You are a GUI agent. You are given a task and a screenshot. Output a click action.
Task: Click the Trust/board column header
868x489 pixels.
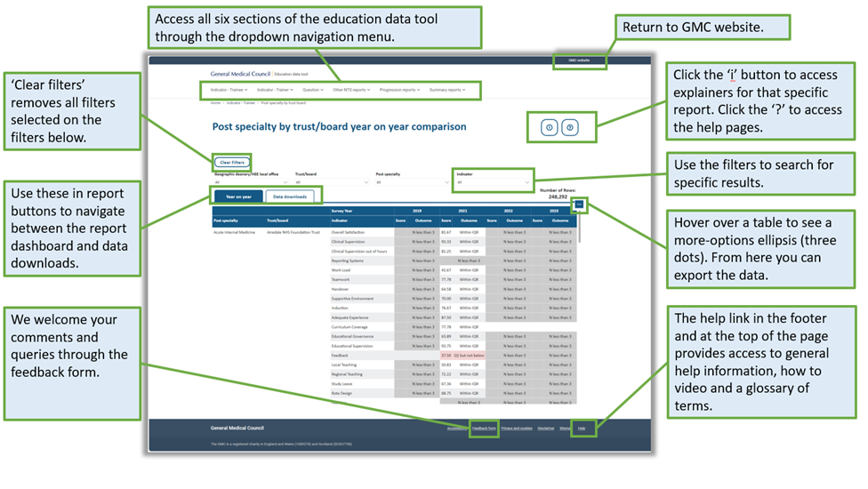click(277, 220)
